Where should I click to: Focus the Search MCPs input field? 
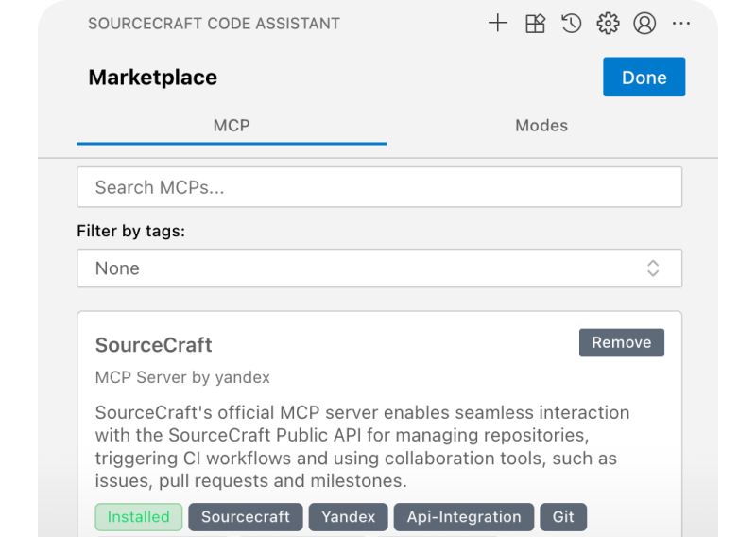pos(379,187)
